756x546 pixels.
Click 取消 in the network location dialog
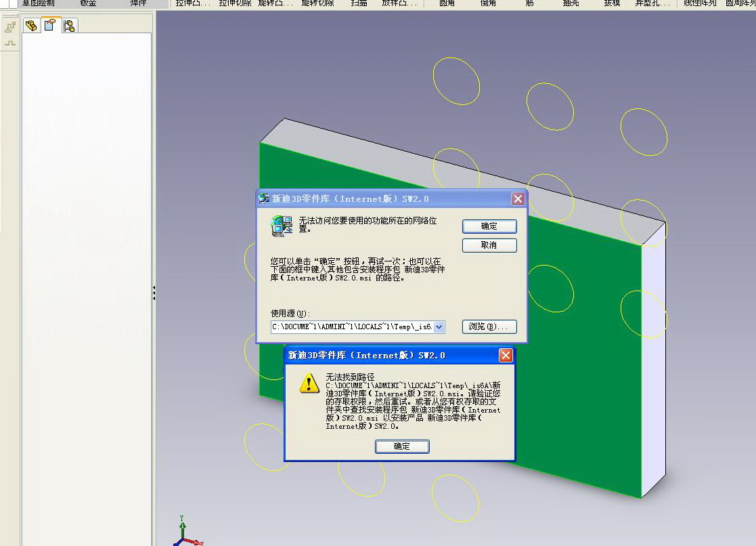point(489,245)
